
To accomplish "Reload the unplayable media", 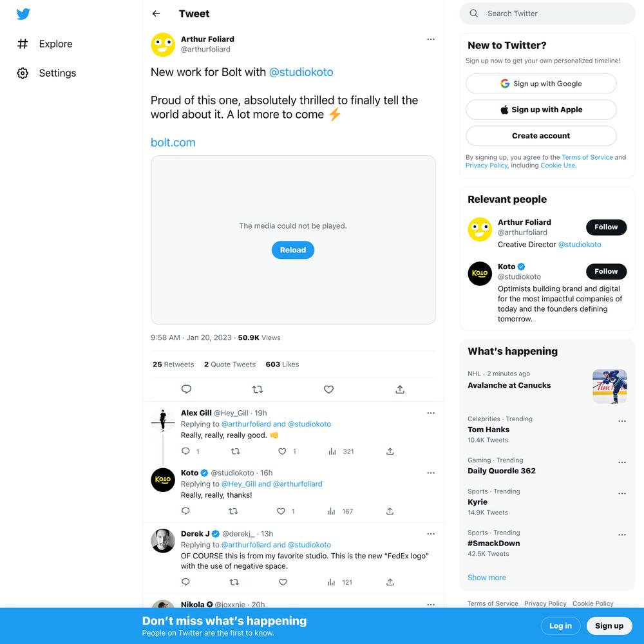I will pos(293,250).
